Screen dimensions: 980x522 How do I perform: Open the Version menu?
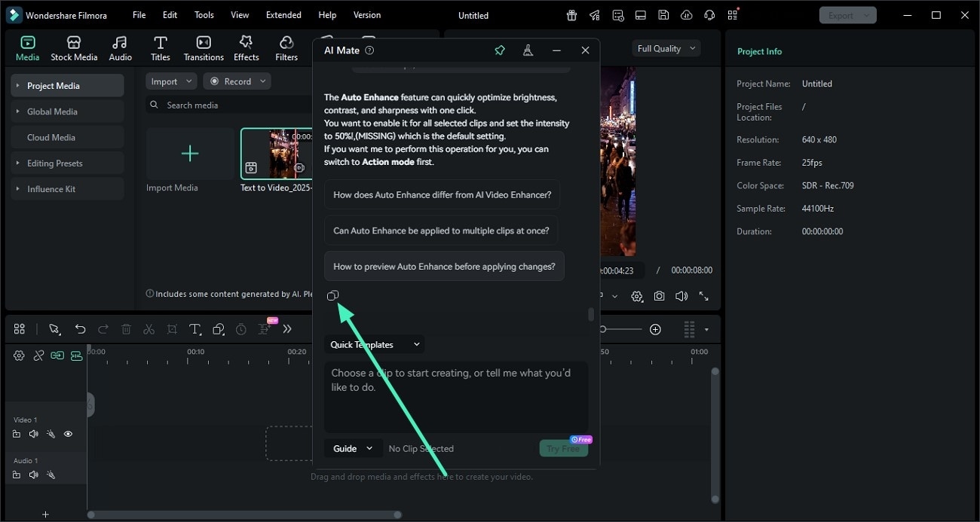click(367, 15)
